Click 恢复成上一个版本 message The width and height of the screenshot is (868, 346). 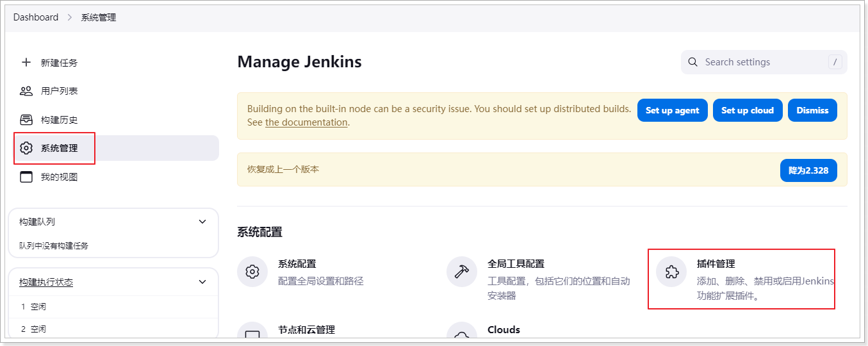tap(283, 170)
